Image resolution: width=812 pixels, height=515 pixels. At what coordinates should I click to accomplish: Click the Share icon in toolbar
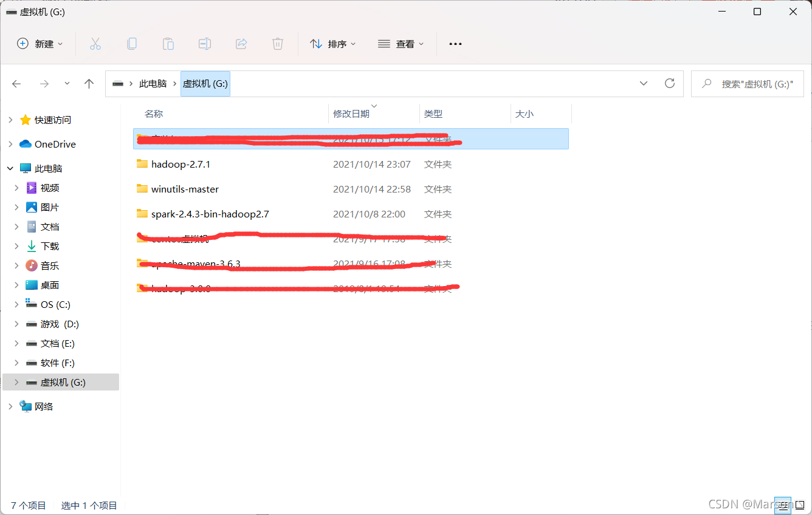(x=241, y=44)
